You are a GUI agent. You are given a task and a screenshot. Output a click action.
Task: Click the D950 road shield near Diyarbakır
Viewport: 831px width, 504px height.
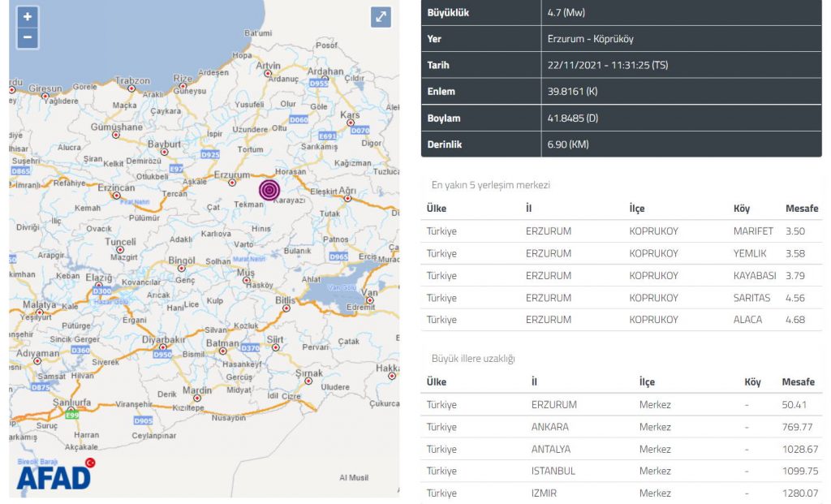click(x=163, y=355)
